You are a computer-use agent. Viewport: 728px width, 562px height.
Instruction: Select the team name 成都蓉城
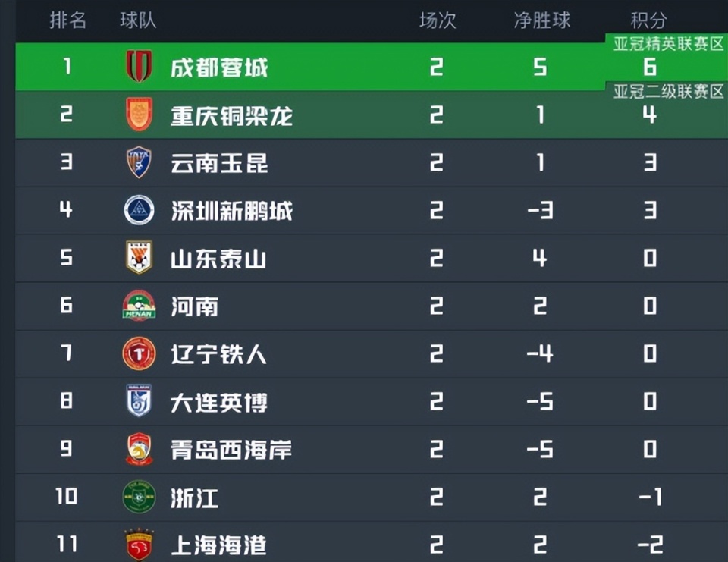pos(219,67)
